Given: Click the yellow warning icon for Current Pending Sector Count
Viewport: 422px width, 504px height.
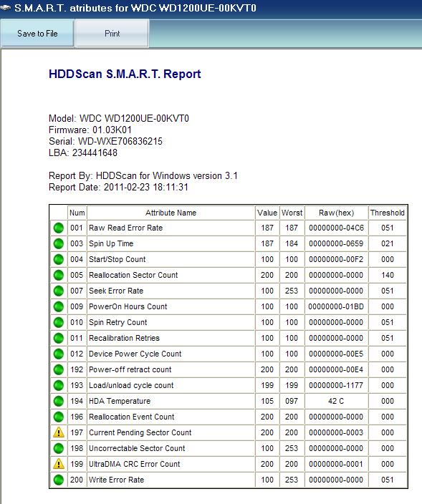Looking at the screenshot, I should 59,432.
